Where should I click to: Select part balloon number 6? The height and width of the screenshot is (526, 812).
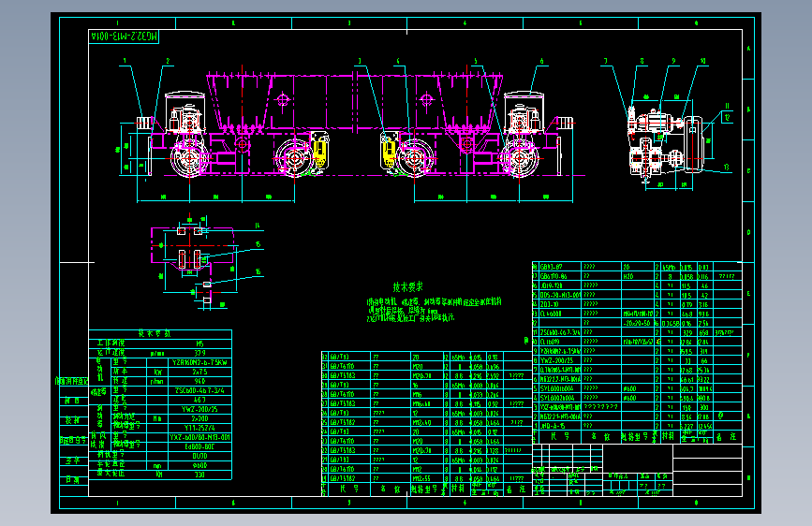click(541, 61)
